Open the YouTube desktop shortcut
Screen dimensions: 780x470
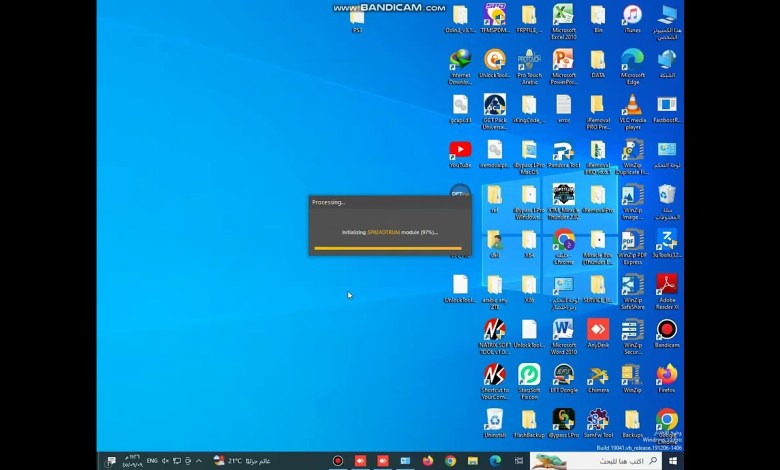click(460, 154)
